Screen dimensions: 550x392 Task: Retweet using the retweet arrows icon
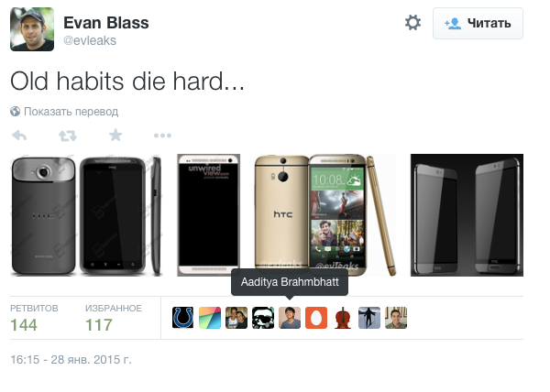(68, 136)
